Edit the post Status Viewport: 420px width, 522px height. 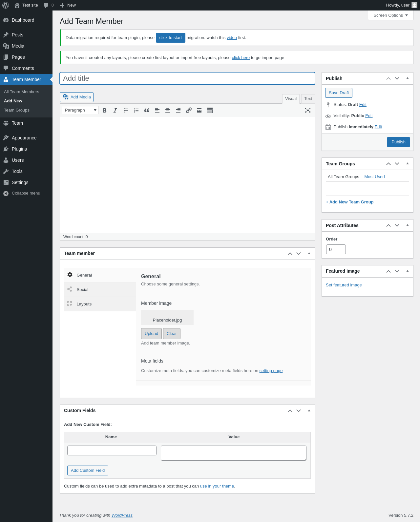(363, 105)
